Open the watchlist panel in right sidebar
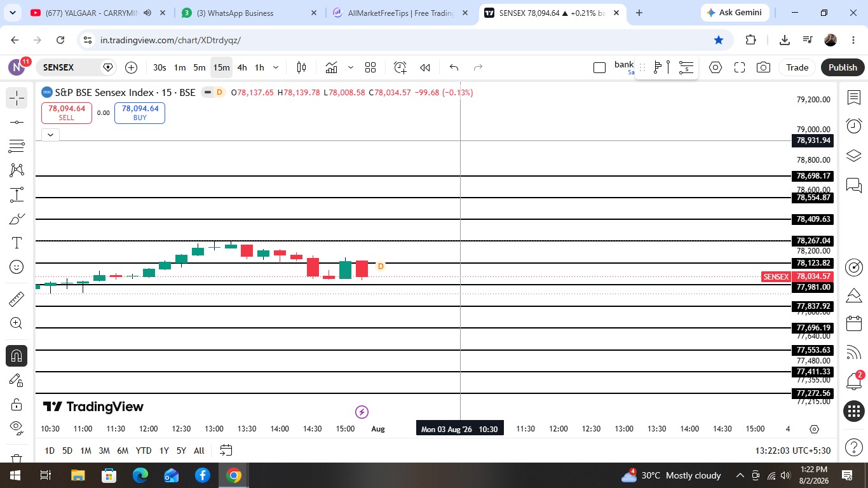The height and width of the screenshot is (488, 868). (854, 98)
